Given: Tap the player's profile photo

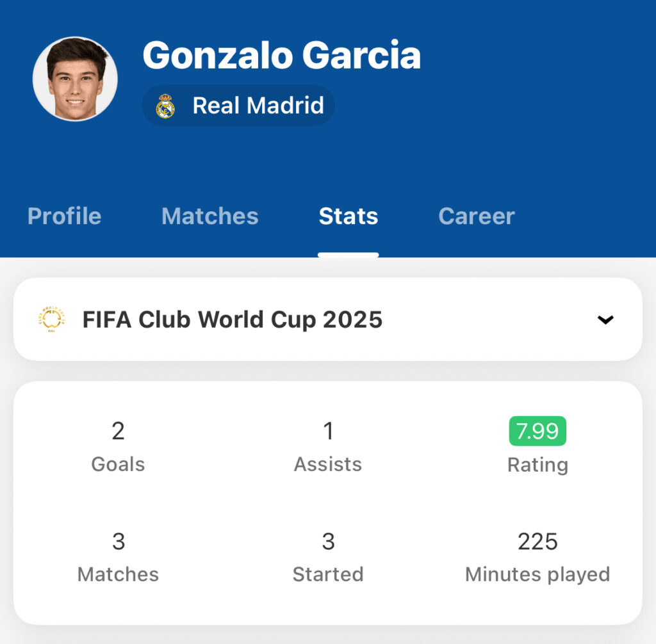Looking at the screenshot, I should pos(76,79).
